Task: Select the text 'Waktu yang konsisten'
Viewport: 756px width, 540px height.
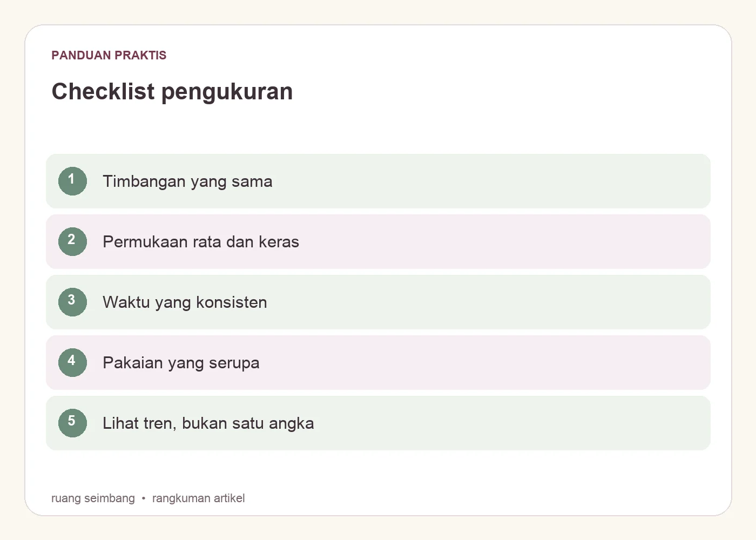Action: 185,302
